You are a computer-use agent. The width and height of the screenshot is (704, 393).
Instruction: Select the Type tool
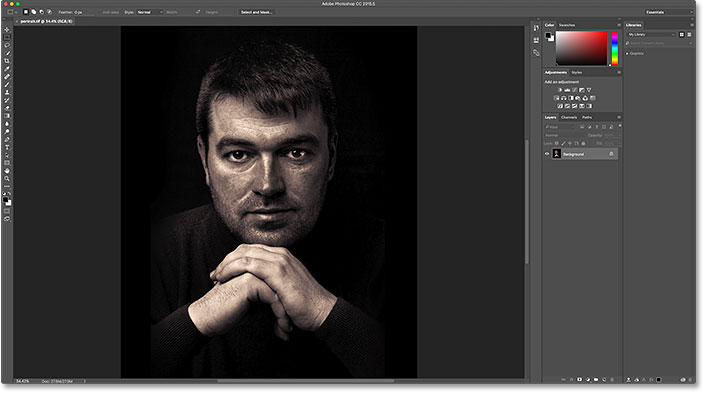click(x=7, y=147)
